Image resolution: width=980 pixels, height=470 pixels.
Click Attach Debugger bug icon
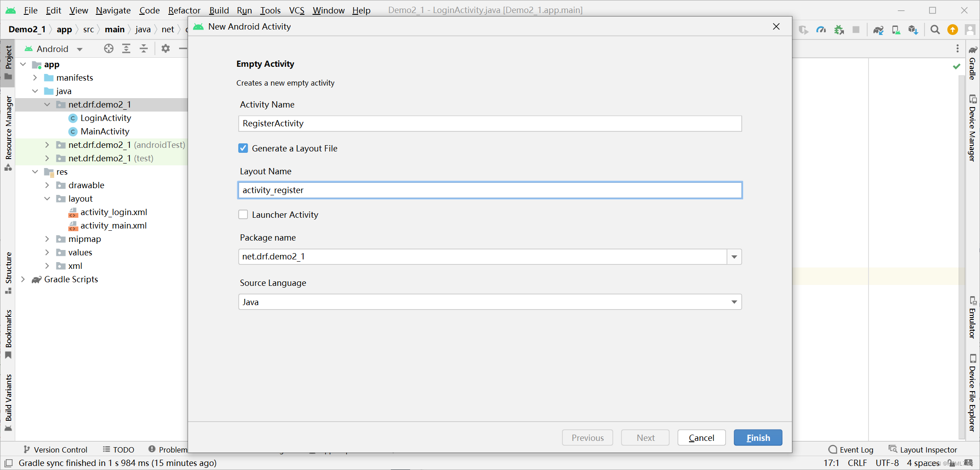coord(839,30)
